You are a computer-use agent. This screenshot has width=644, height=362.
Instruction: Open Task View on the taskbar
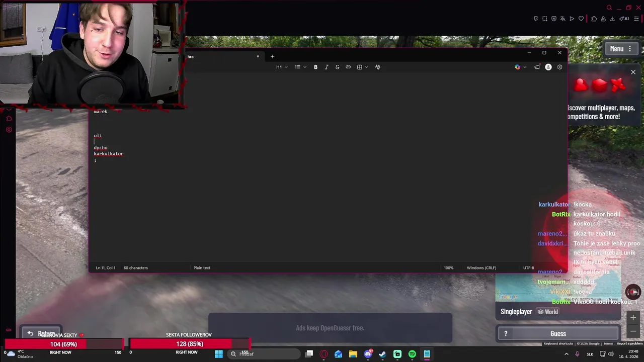(309, 354)
